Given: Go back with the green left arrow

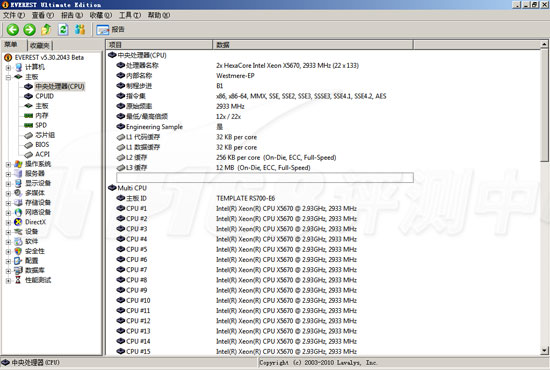Looking at the screenshot, I should click(13, 29).
